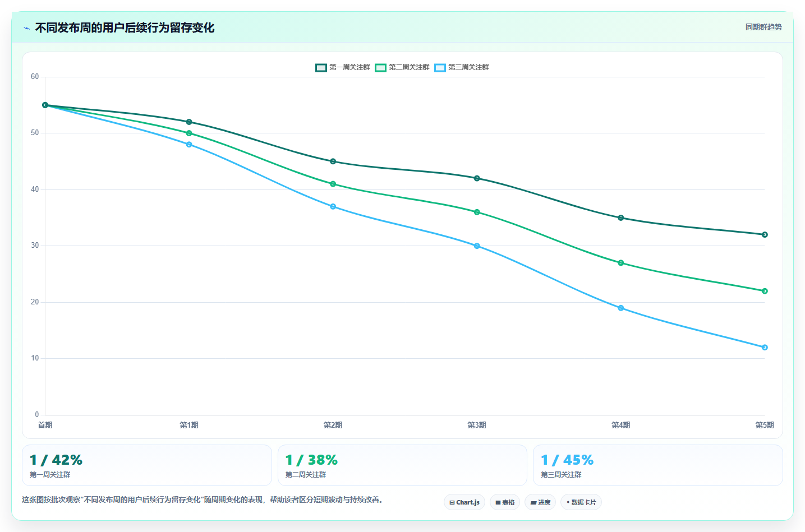
Task: Click 第一周关注群 point at 第5期 (32)
Action: point(765,235)
